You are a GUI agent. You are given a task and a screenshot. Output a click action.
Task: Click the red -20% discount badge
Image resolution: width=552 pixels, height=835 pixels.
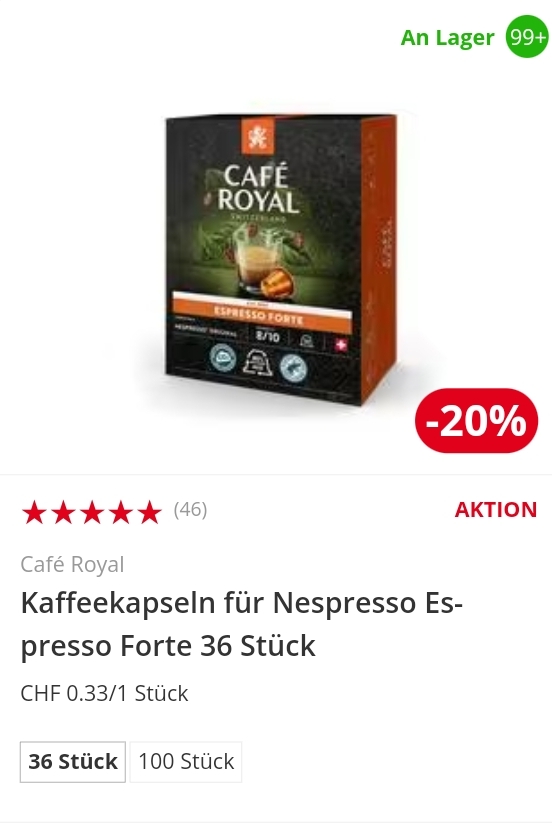point(476,421)
